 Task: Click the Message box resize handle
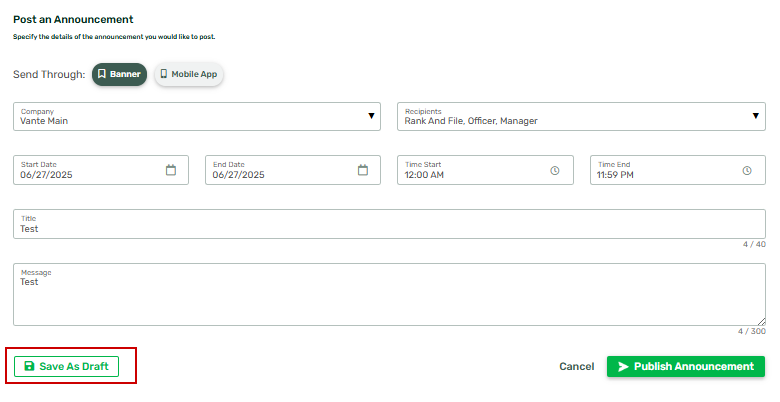(761, 321)
